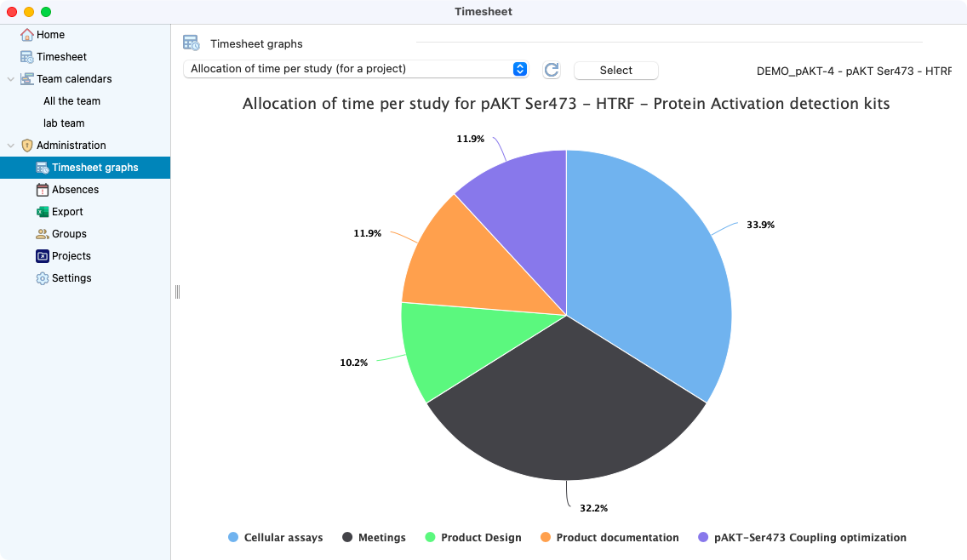Click the Projects folder icon
The height and width of the screenshot is (560, 967).
pos(42,256)
